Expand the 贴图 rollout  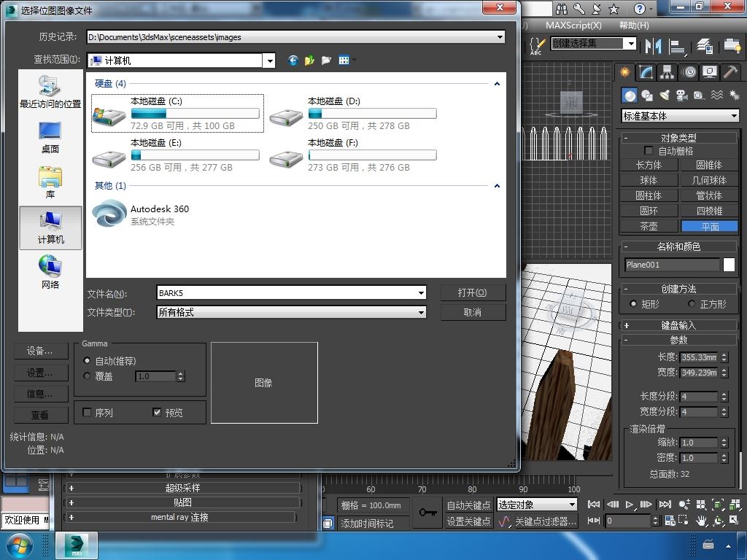182,502
